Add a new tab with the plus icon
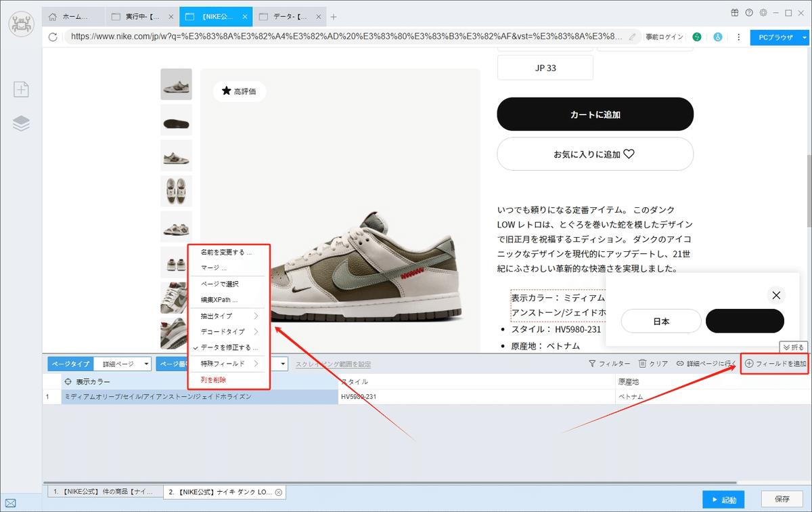 334,17
